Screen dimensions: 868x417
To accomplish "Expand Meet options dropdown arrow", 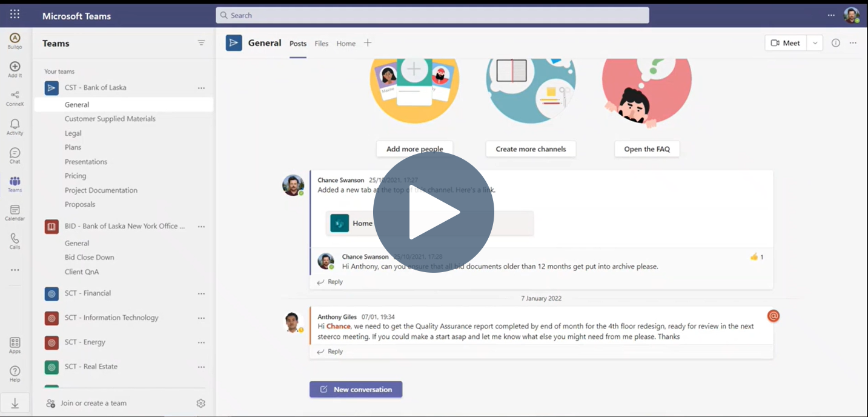I will point(815,43).
